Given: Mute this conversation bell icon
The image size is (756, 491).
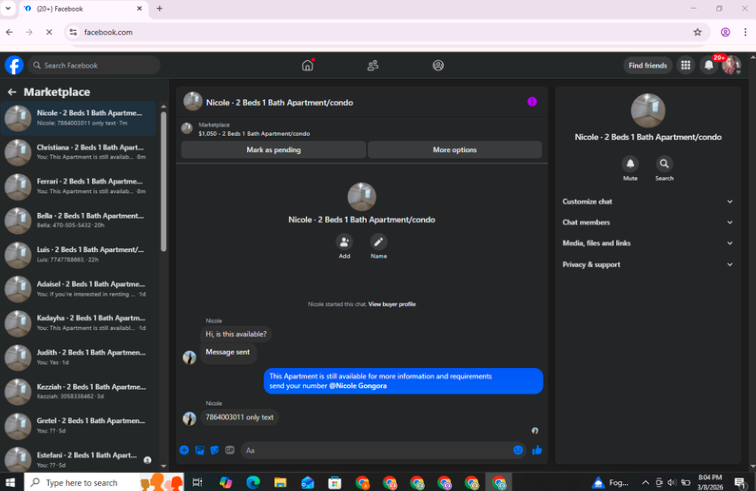Looking at the screenshot, I should tap(630, 164).
